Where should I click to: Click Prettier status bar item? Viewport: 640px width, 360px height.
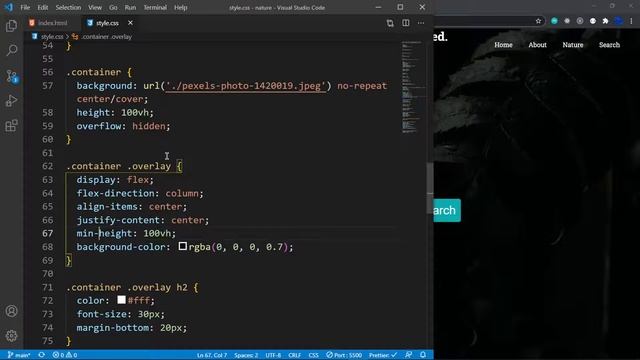point(383,355)
